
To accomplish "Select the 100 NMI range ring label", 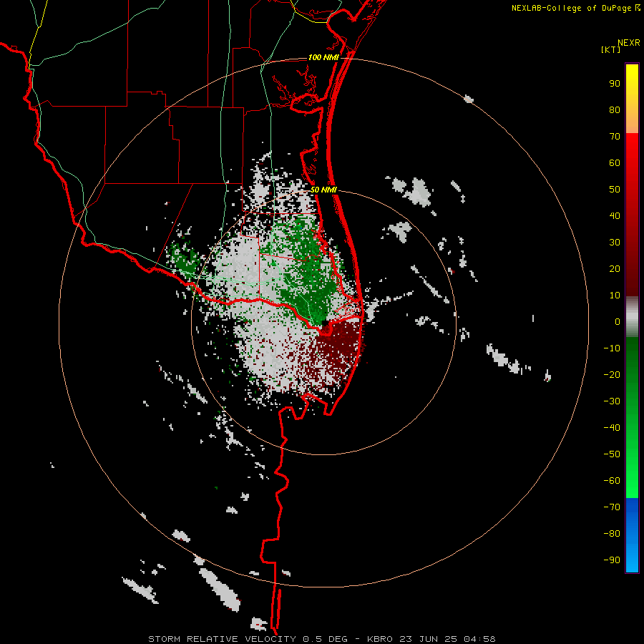I will (323, 57).
